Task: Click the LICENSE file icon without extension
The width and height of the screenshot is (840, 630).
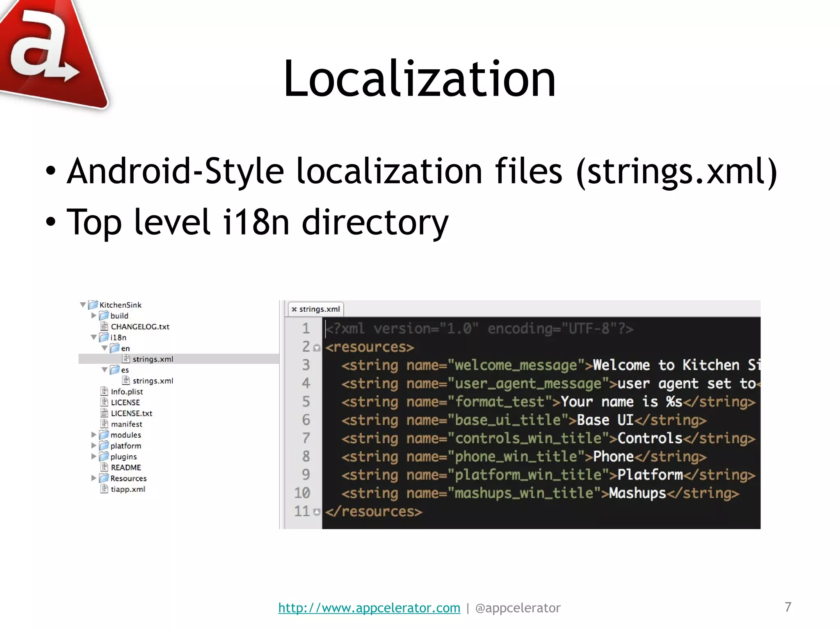Action: pos(104,402)
